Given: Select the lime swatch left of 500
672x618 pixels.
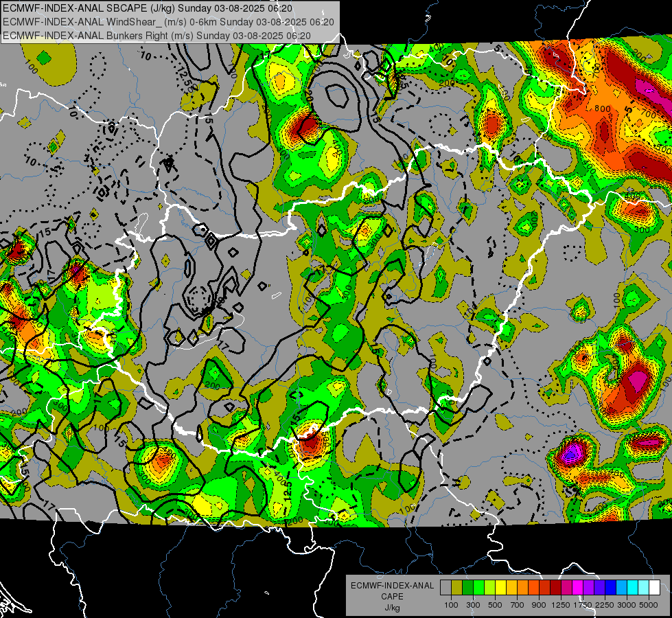Looking at the screenshot, I should (490, 588).
